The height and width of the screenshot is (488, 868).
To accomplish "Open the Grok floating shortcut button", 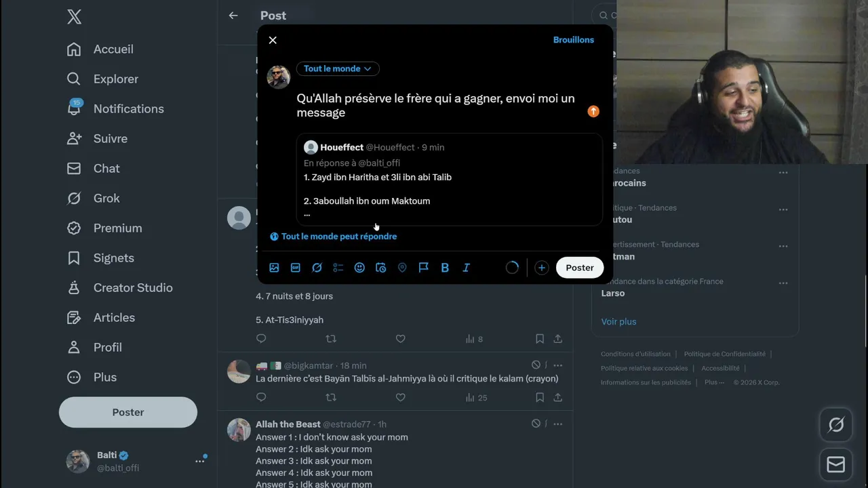I will tap(836, 425).
